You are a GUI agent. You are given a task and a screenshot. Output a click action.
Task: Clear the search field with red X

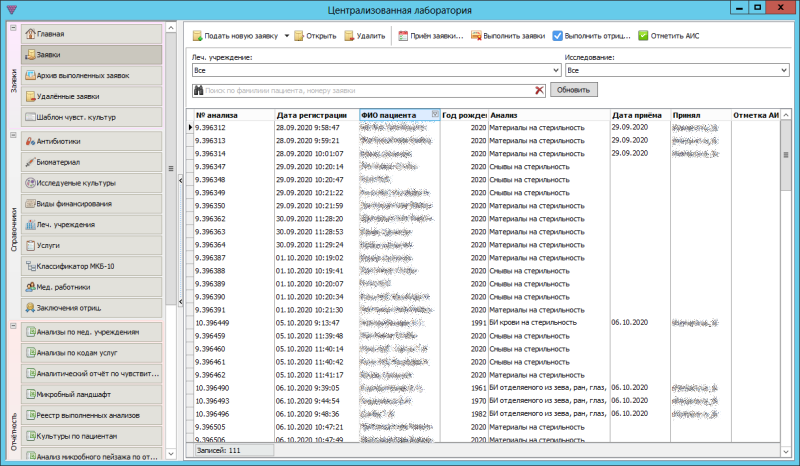540,90
